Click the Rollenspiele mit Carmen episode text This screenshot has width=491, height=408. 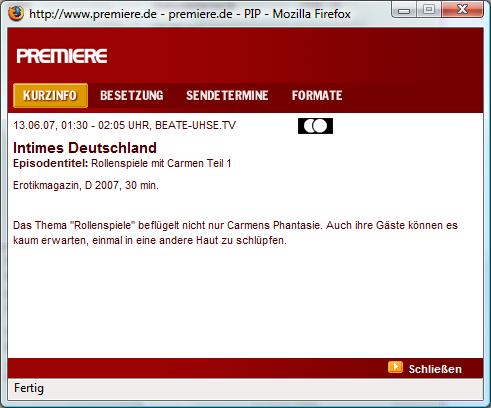161,163
